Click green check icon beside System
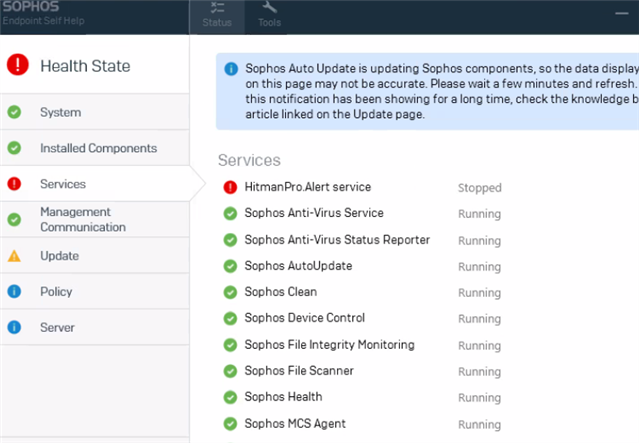 (14, 112)
